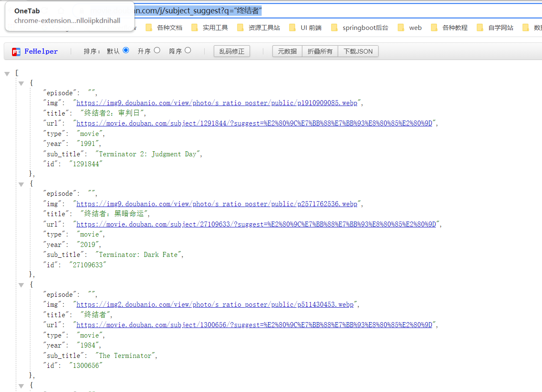Image resolution: width=542 pixels, height=392 pixels.
Task: Open the douban subject 1300656 link
Action: [255, 325]
